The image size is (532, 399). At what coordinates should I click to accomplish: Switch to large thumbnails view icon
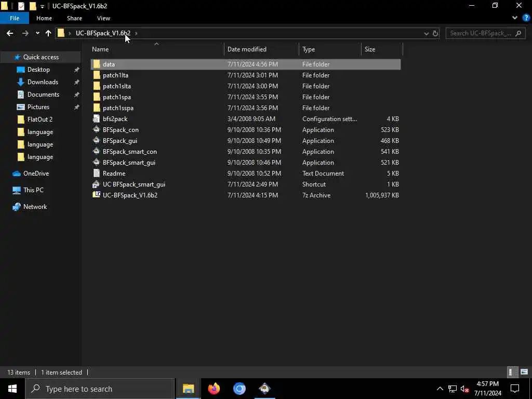(524, 372)
